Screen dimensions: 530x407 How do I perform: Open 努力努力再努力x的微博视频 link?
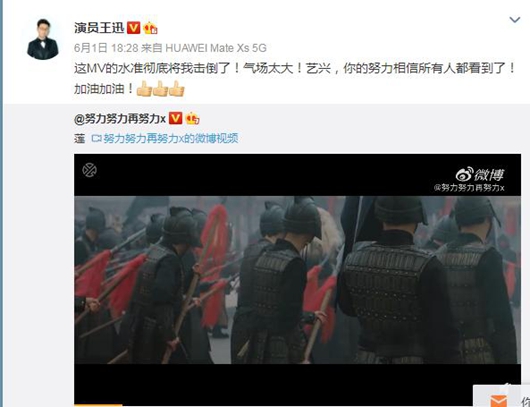(171, 138)
